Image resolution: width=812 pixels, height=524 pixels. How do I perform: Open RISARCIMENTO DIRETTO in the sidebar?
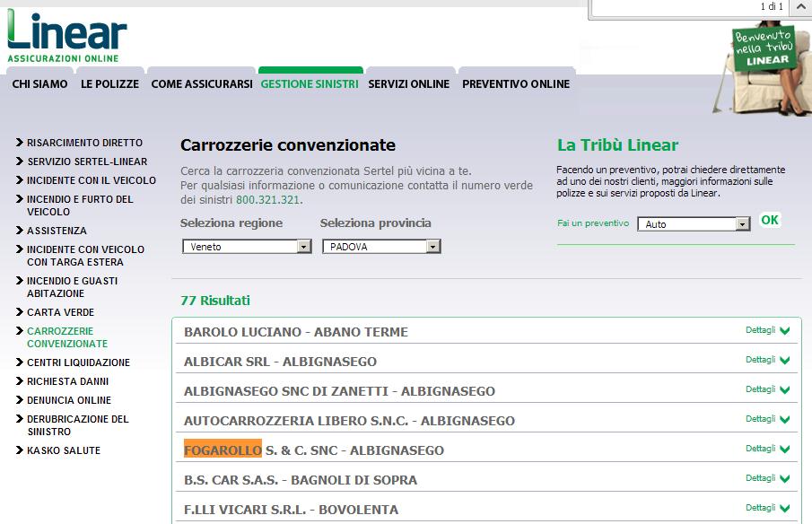[x=85, y=143]
